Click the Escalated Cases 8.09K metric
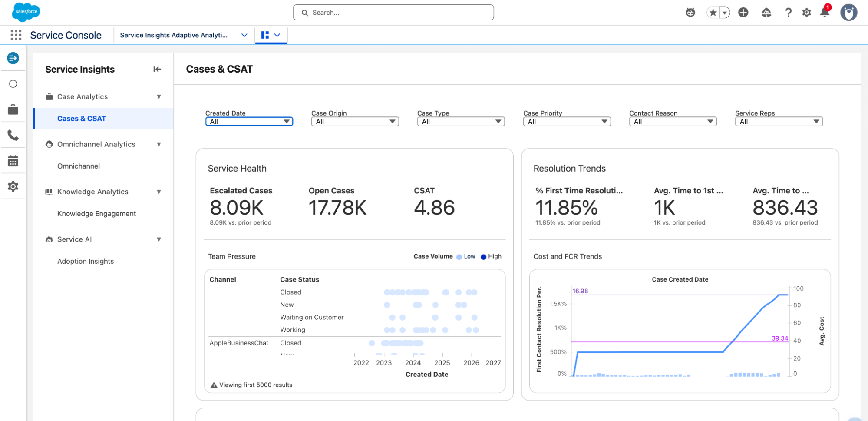868x421 pixels. [237, 208]
